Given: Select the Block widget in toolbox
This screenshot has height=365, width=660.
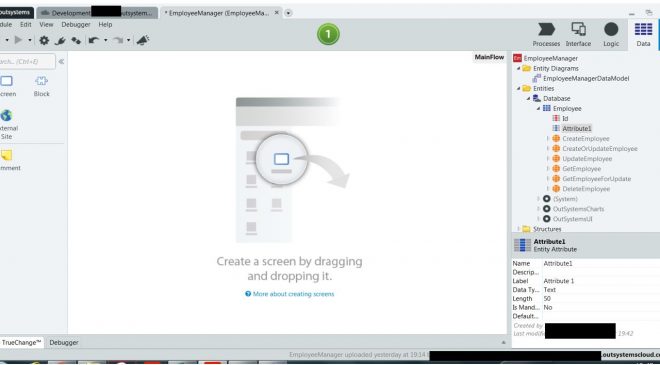Looking at the screenshot, I should pyautogui.click(x=42, y=87).
